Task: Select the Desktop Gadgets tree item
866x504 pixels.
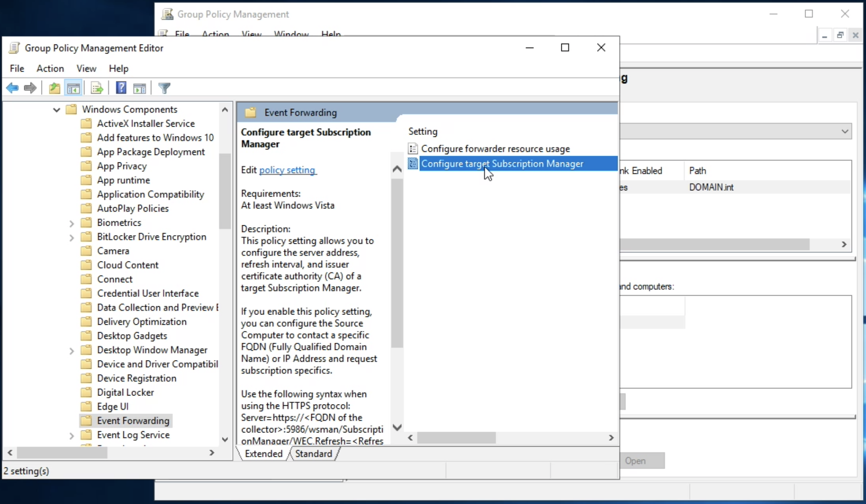Action: coord(132,336)
